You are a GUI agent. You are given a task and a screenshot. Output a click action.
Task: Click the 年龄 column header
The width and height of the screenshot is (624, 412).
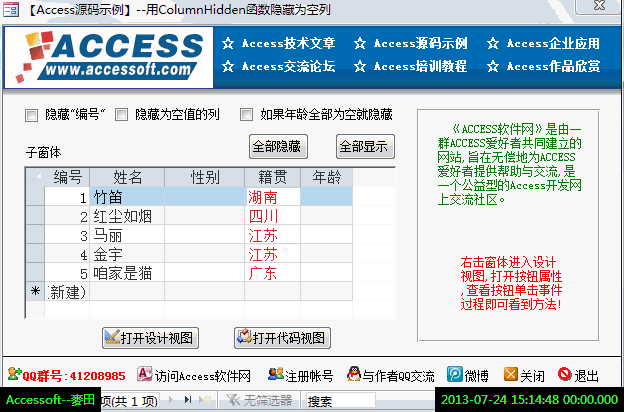[x=326, y=177]
